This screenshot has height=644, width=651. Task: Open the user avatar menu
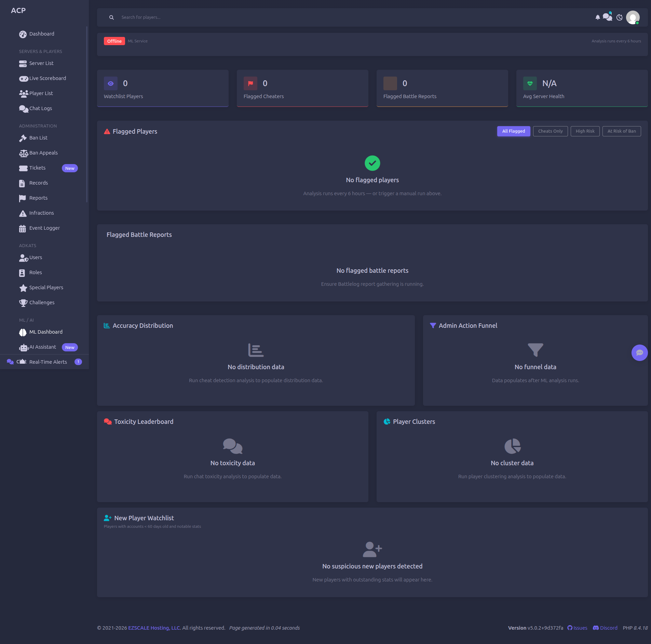click(x=633, y=17)
